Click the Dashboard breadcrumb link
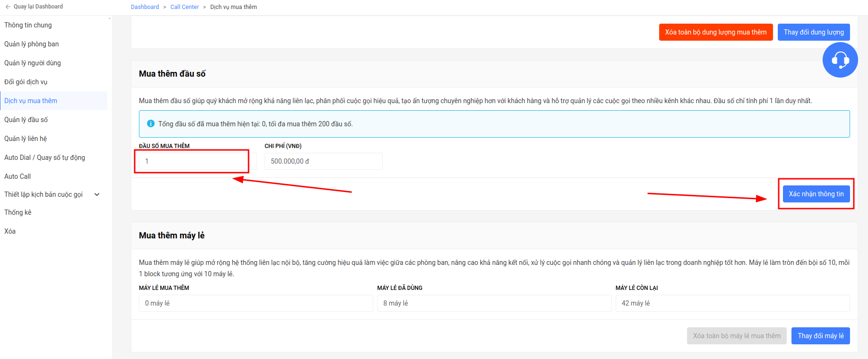868x359 pixels. 145,7
